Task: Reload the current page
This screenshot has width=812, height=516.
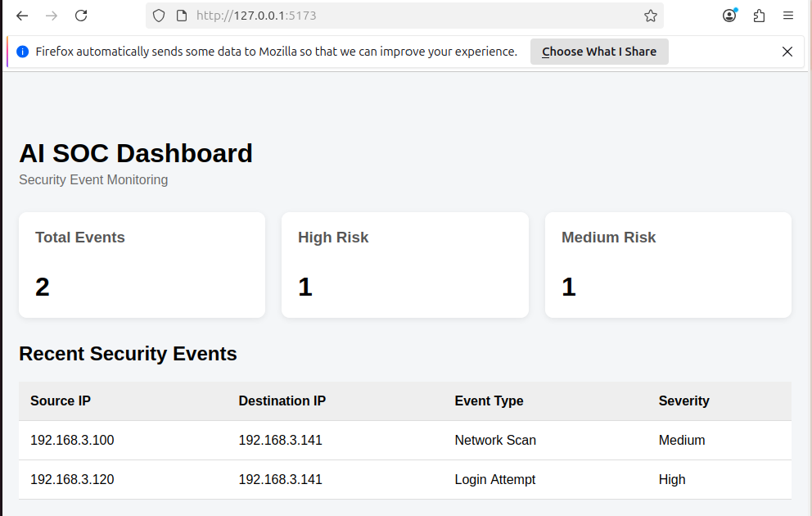Action: point(81,16)
